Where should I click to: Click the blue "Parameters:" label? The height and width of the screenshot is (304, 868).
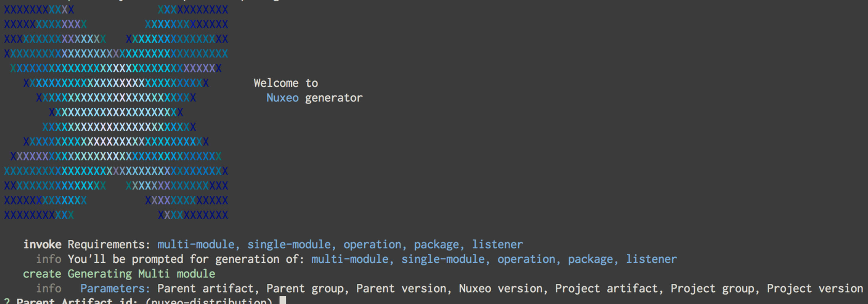click(115, 288)
